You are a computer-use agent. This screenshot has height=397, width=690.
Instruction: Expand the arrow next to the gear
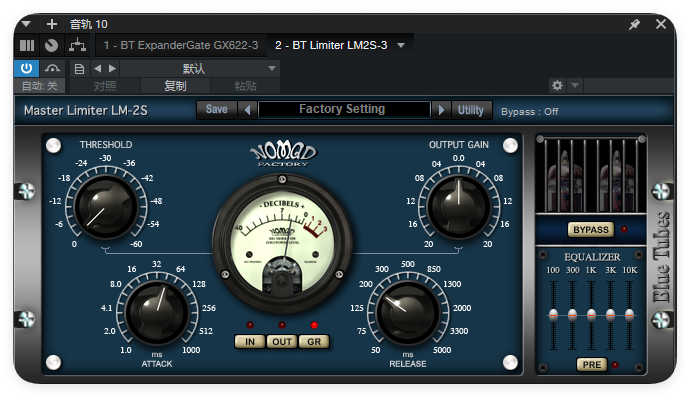[x=575, y=85]
